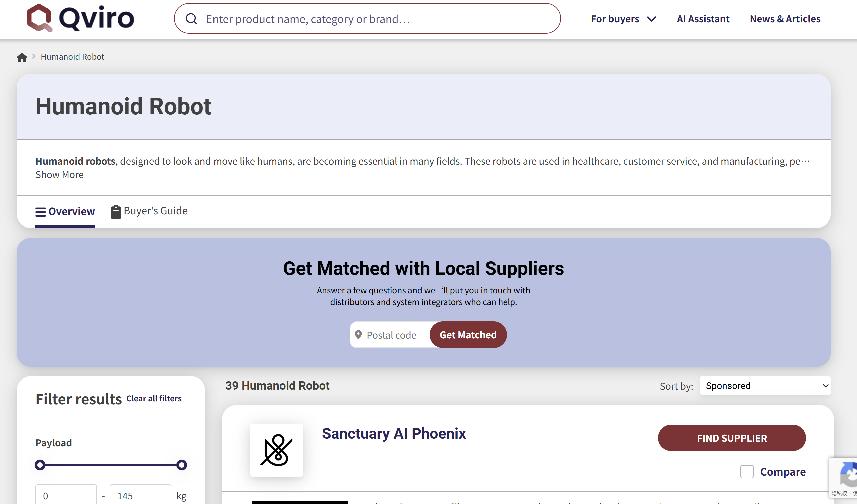Image resolution: width=857 pixels, height=504 pixels.
Task: Open the Sanctuary AI logo thumbnail
Action: click(x=276, y=450)
